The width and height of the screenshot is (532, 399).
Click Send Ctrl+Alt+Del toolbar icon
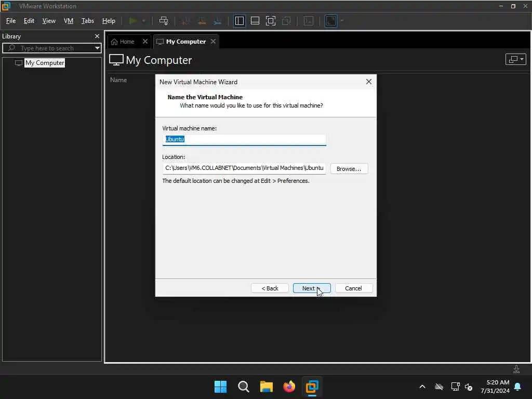pos(164,21)
